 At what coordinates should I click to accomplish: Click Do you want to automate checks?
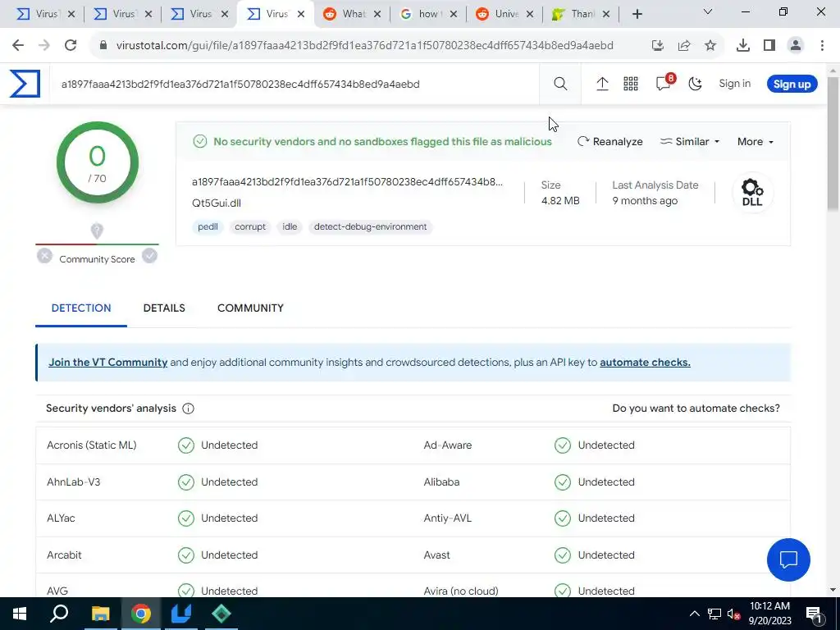[x=696, y=409]
